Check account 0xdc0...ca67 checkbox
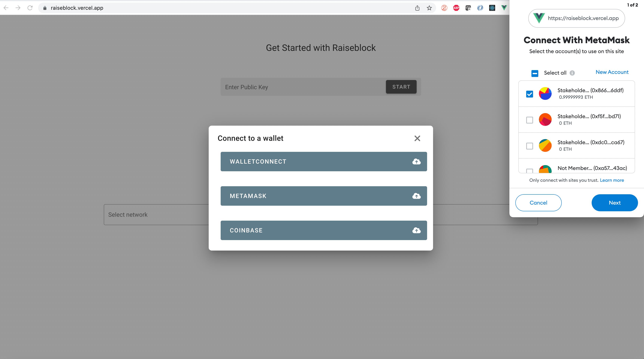The image size is (644, 359). pyautogui.click(x=530, y=146)
